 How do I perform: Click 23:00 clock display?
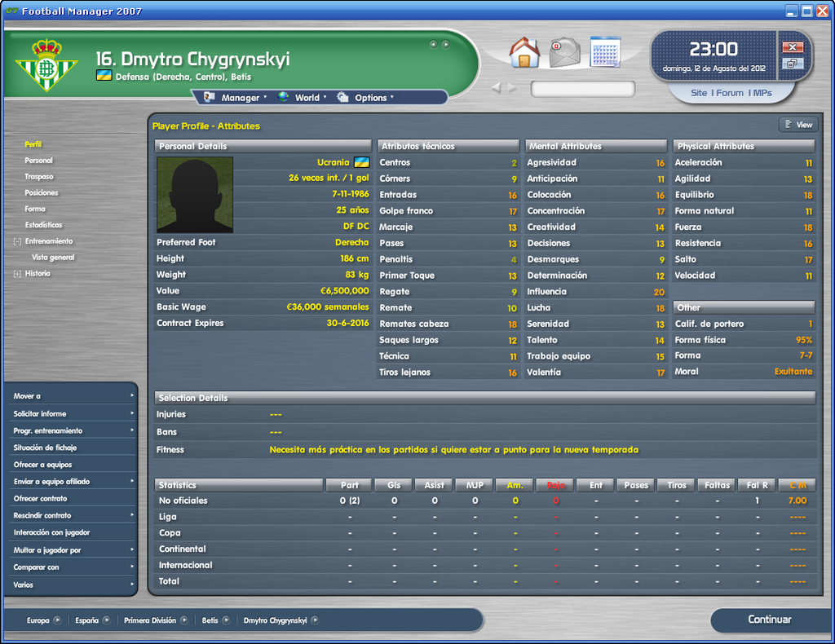tap(714, 50)
